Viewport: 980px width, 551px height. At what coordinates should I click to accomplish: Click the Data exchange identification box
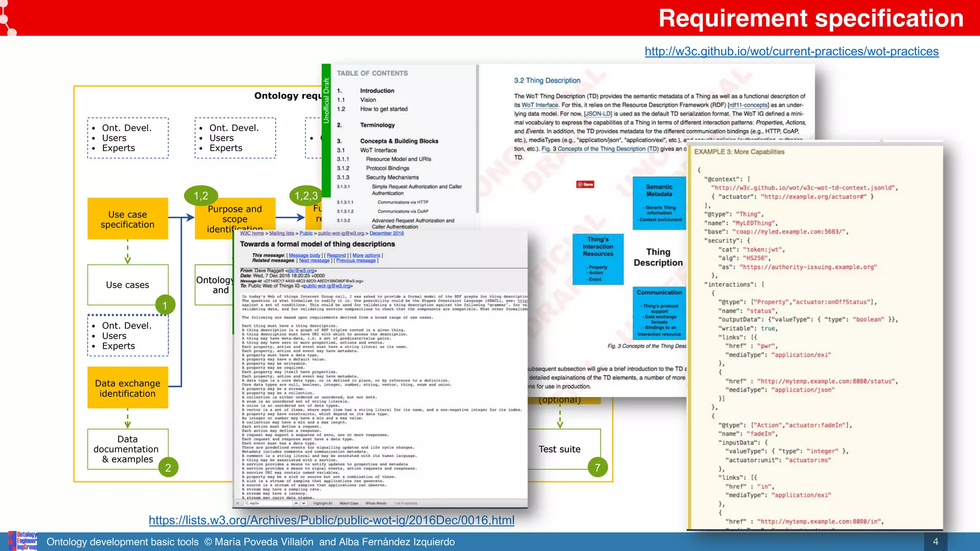[128, 387]
